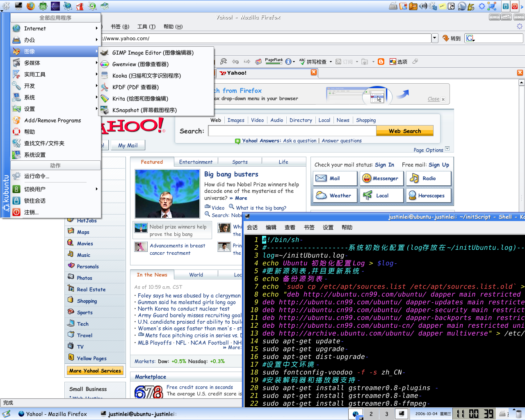525x420 pixels.
Task: Launch the terminal from the panel
Action: (18, 6)
